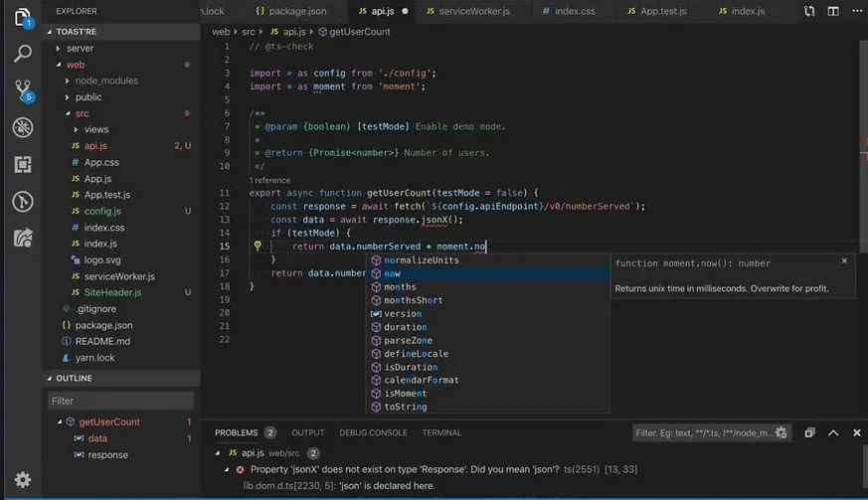The image size is (868, 500).
Task: Click the sixth icon in activity bar
Action: tap(23, 202)
